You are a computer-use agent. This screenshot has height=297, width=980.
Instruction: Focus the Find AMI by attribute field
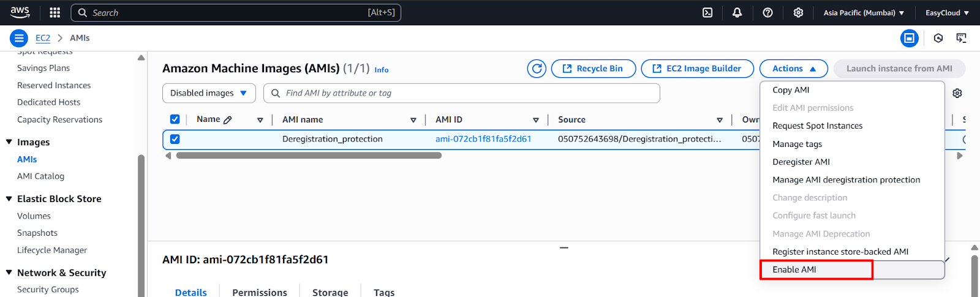click(x=462, y=93)
